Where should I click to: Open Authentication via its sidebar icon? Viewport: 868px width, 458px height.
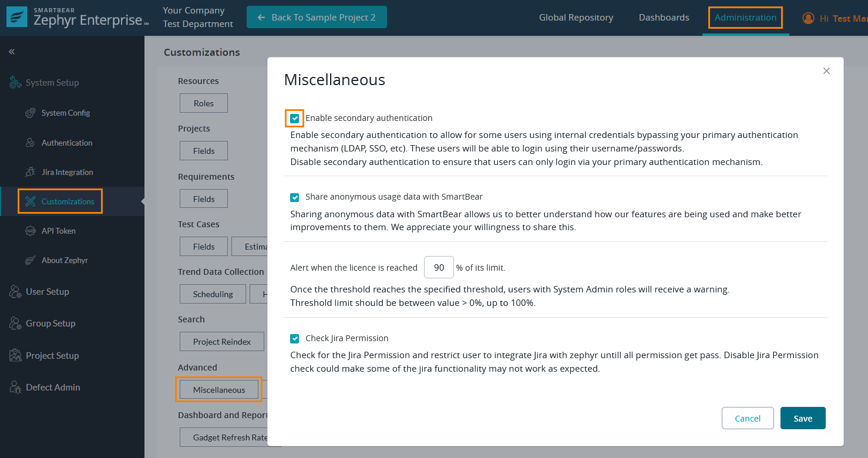(31, 143)
